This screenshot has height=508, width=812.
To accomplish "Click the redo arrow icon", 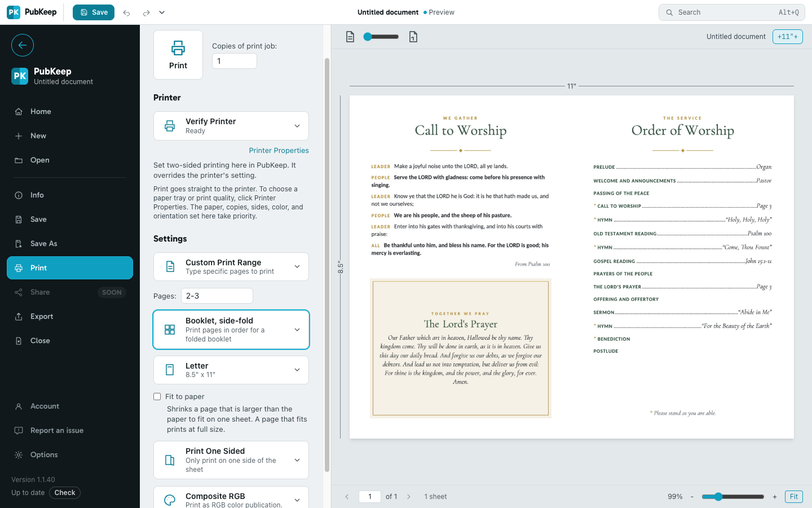I will point(146,12).
